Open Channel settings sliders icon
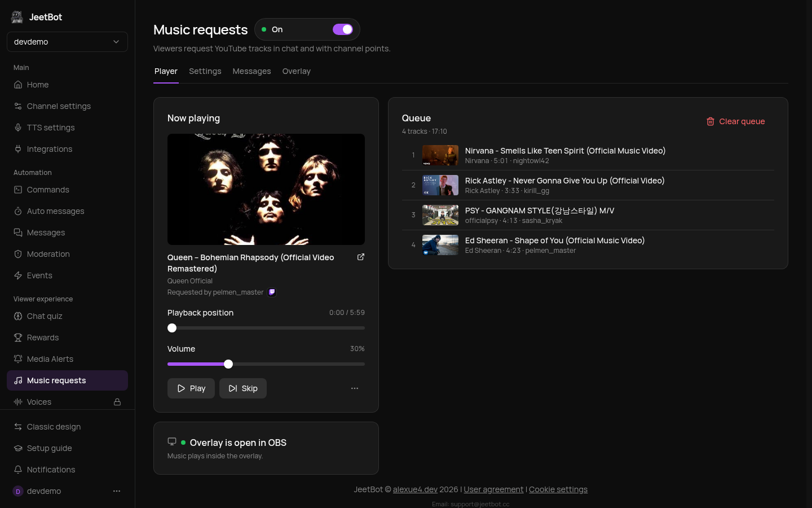This screenshot has height=508, width=812. [x=18, y=106]
